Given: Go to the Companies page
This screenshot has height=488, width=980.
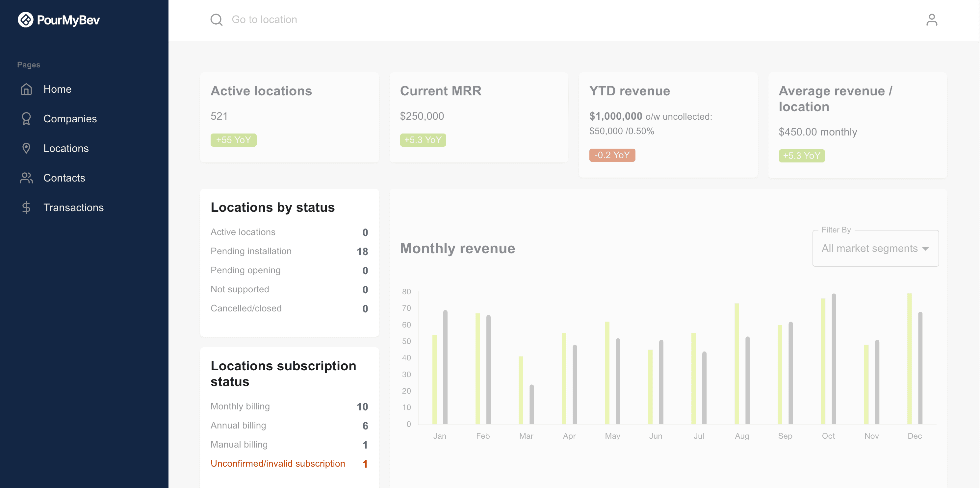Looking at the screenshot, I should pos(70,119).
